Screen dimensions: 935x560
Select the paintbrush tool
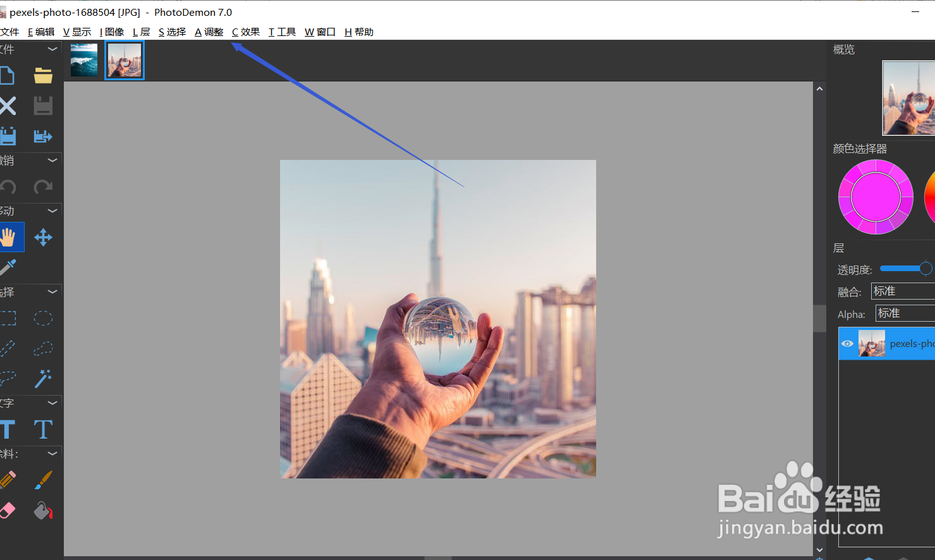(x=43, y=480)
